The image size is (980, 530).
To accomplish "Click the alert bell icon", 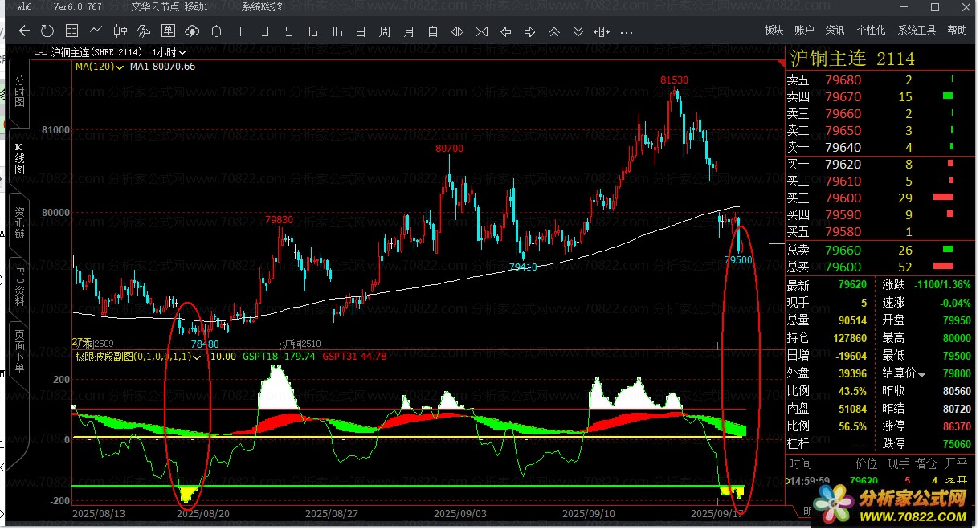I will pyautogui.click(x=216, y=31).
